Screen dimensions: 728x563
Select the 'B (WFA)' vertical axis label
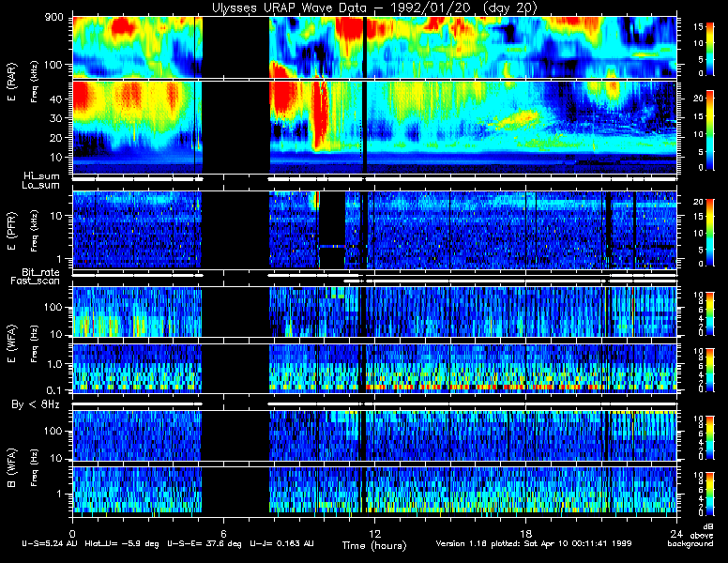[12, 468]
